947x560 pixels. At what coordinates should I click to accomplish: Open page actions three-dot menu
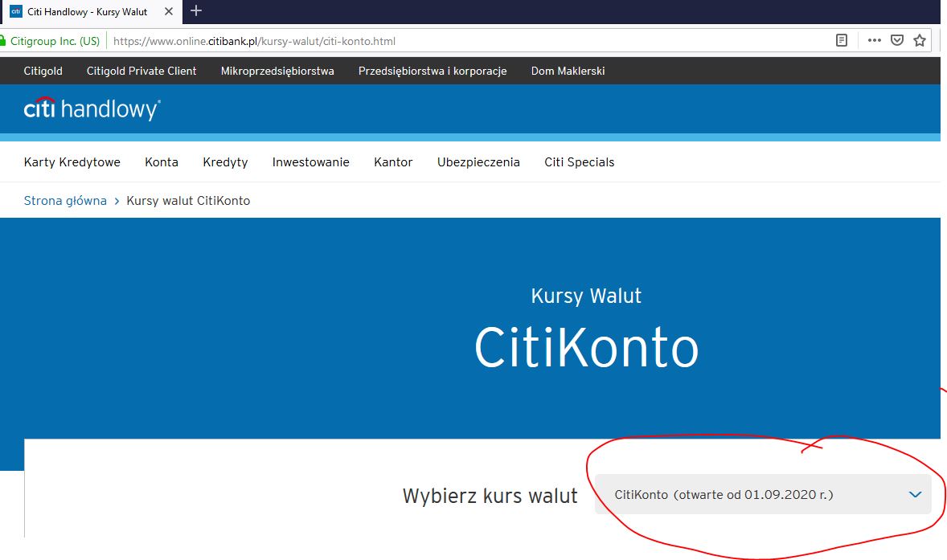click(x=874, y=40)
